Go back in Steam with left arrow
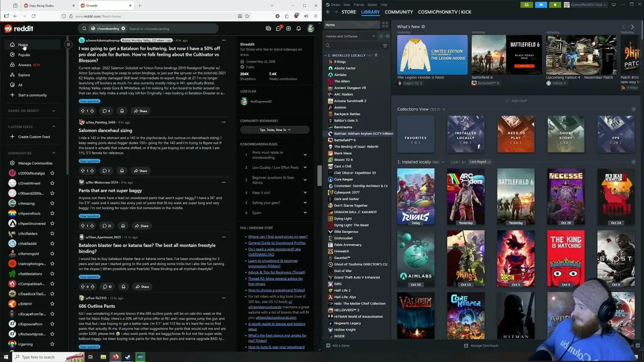 tap(328, 12)
